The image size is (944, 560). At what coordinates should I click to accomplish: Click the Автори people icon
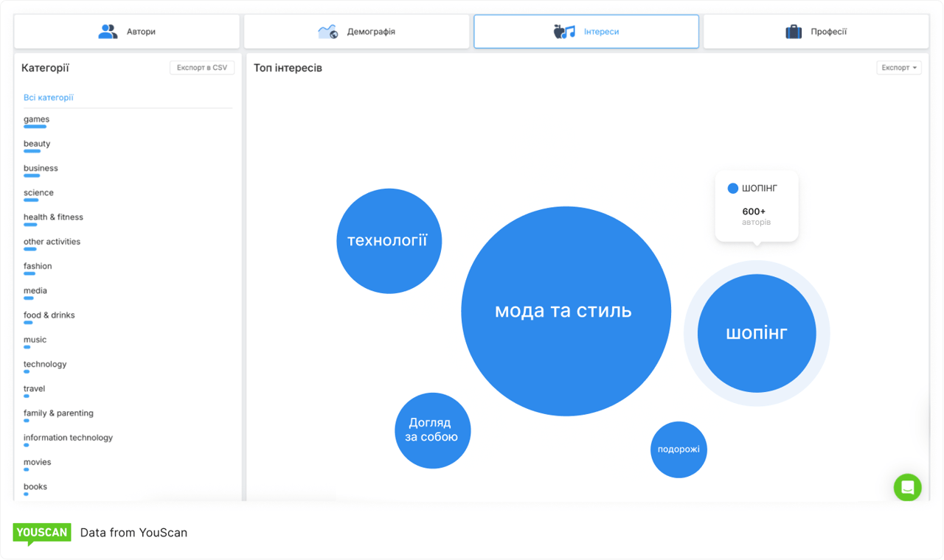(108, 32)
